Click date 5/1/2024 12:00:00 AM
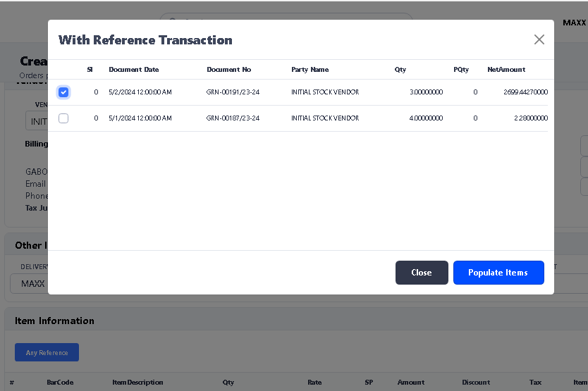The image size is (588, 391). pyautogui.click(x=140, y=118)
